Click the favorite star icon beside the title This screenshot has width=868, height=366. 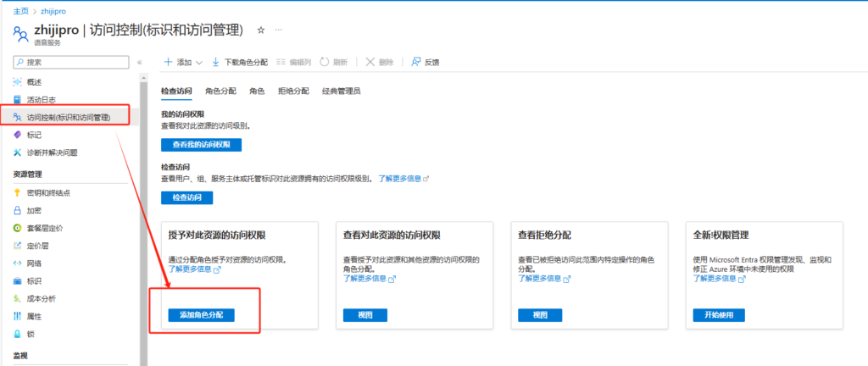(x=261, y=30)
